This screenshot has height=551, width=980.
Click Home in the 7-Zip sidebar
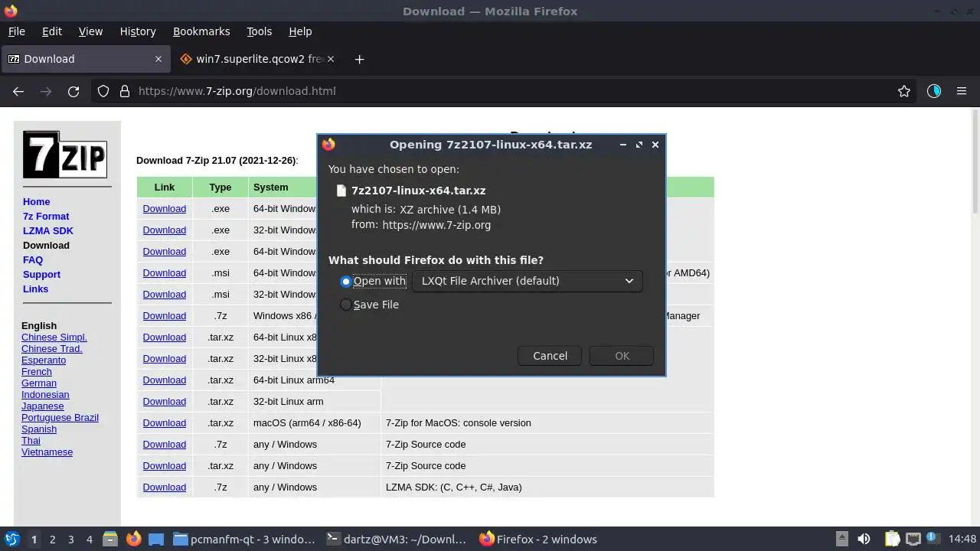tap(36, 202)
